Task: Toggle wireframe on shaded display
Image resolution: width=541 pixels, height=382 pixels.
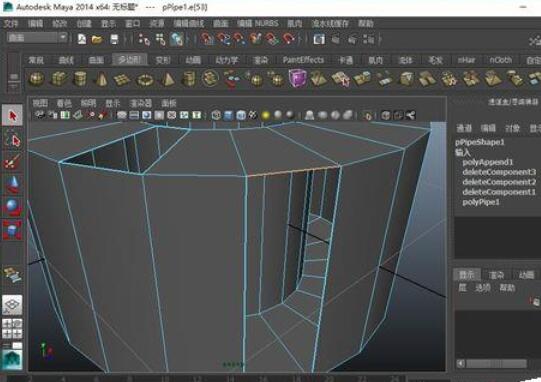Action: 241,115
